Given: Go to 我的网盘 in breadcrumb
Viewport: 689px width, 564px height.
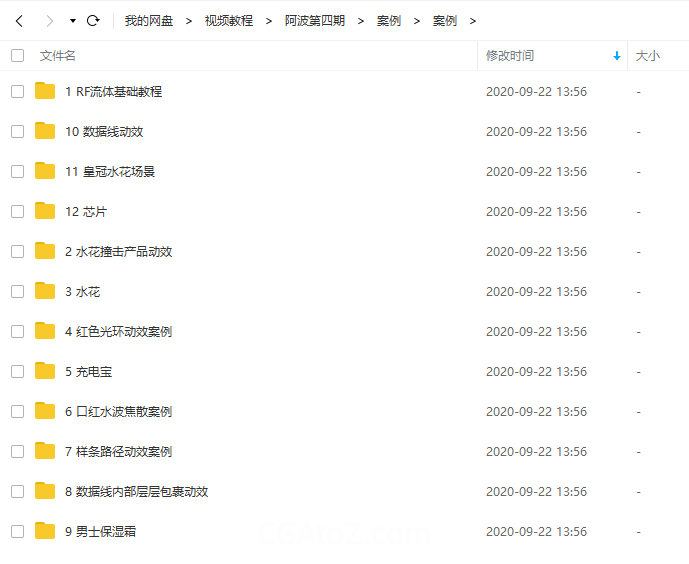Looking at the screenshot, I should (148, 20).
